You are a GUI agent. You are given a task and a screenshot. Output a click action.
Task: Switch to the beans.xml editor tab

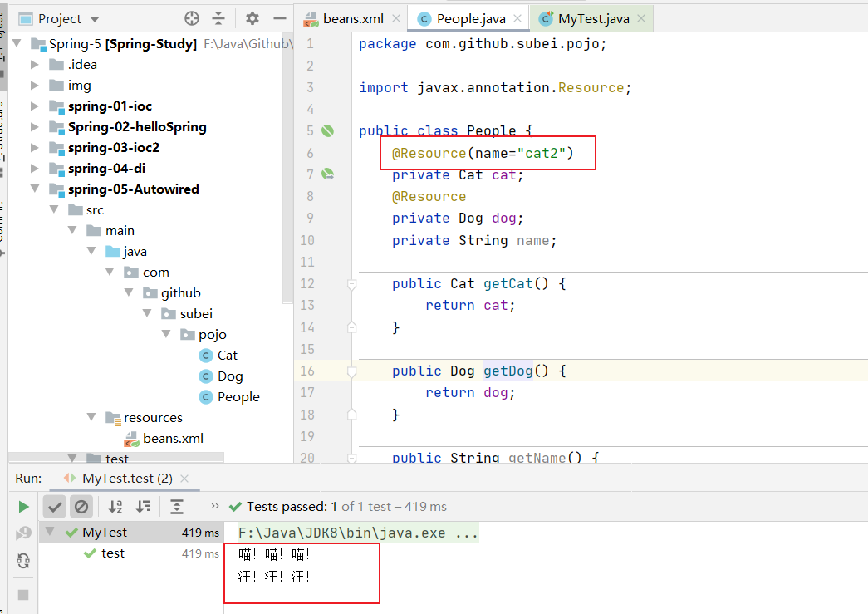(x=353, y=18)
